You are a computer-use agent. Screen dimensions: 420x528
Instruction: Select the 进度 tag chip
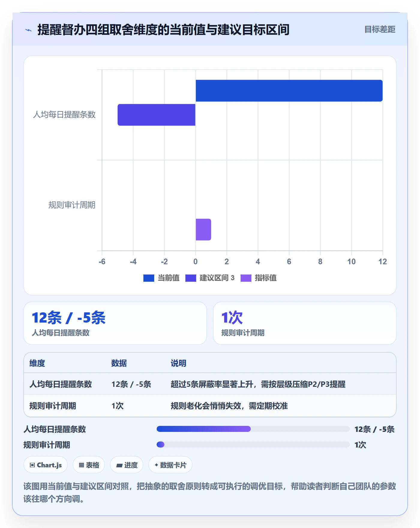127,465
